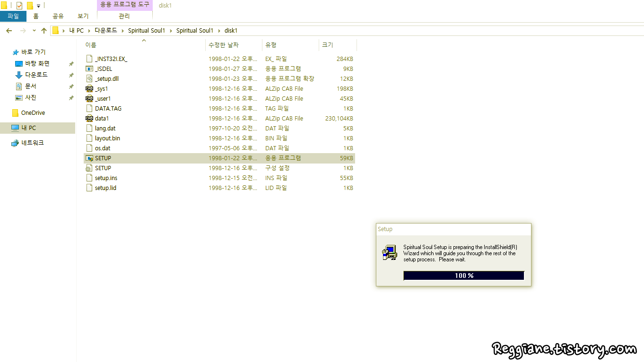Click 내 PC in the address path
Image resolution: width=644 pixels, height=362 pixels.
pyautogui.click(x=76, y=31)
